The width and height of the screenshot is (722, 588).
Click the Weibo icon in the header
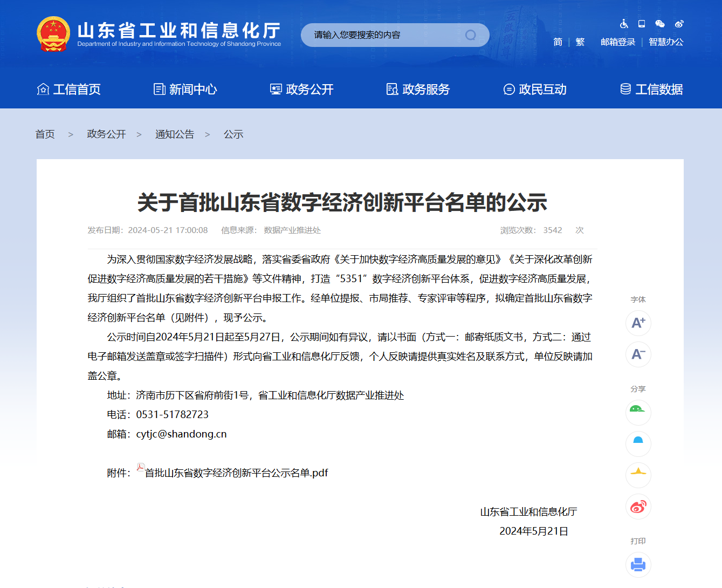679,24
